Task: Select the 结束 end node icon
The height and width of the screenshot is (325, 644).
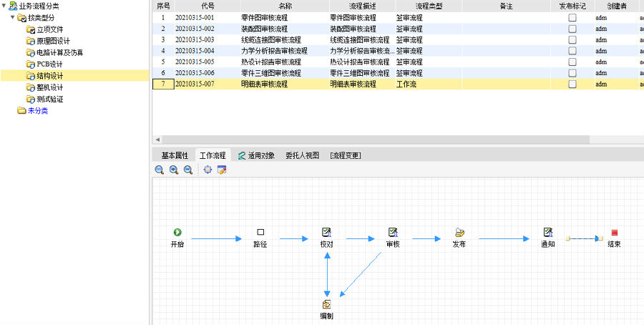Action: (615, 233)
